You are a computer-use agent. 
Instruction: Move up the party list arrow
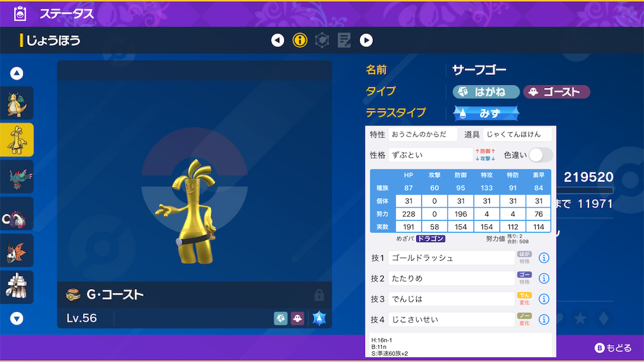[x=16, y=73]
